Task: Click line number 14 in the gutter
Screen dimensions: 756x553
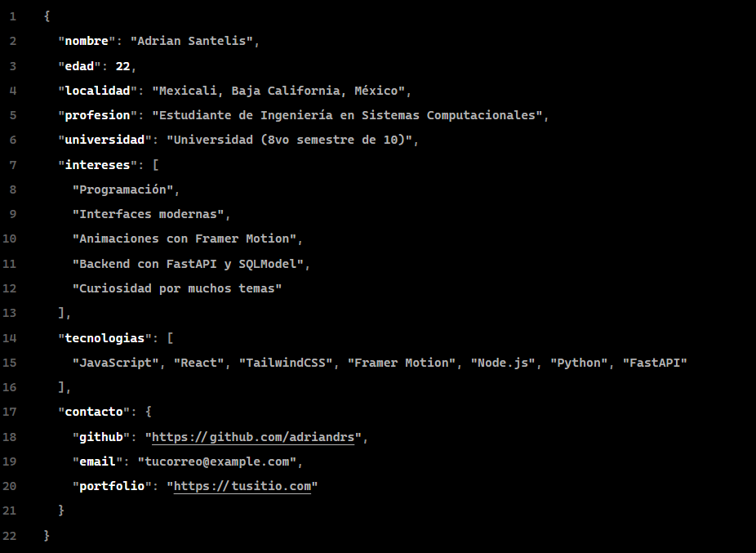Action: (x=10, y=338)
